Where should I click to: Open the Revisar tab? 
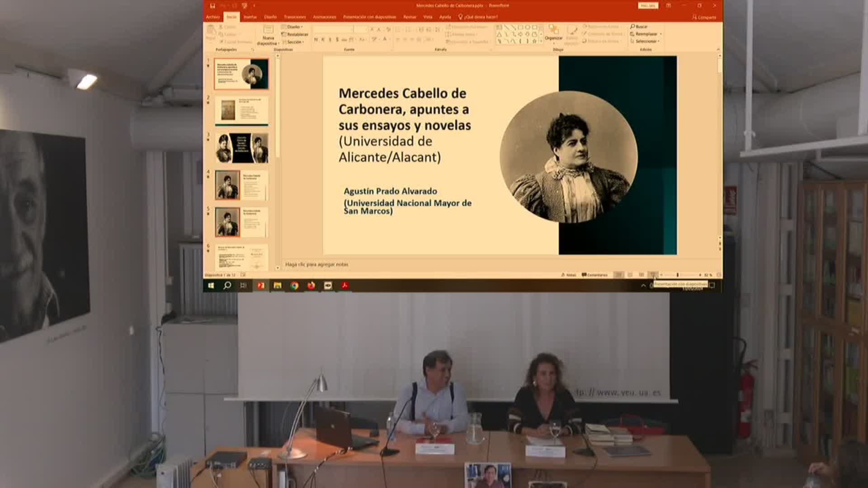[410, 17]
